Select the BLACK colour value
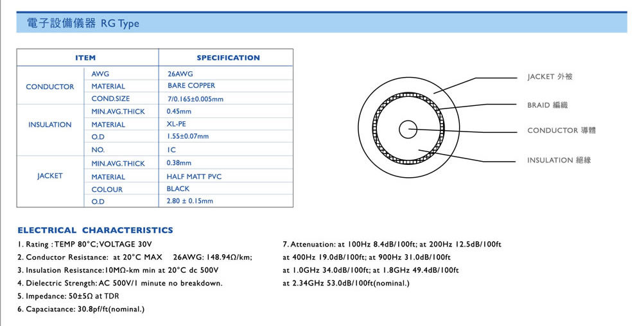Image resolution: width=644 pixels, height=326 pixels. pyautogui.click(x=178, y=189)
